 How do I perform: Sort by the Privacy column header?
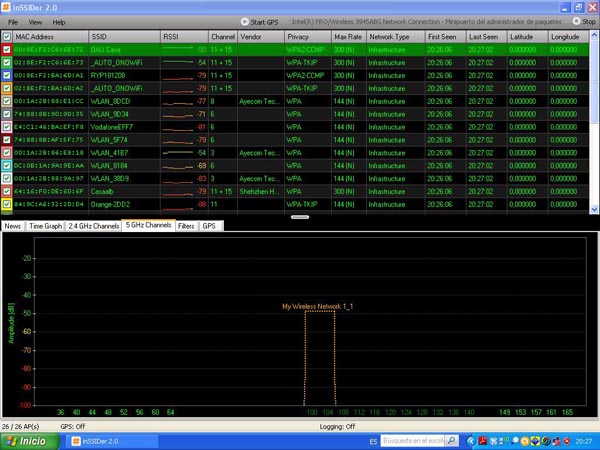[308, 37]
